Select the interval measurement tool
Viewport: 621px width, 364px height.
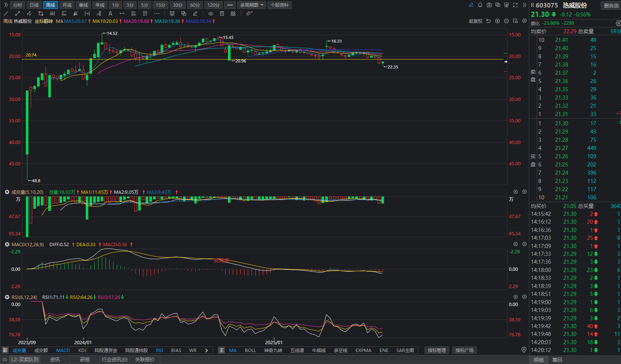87,13
